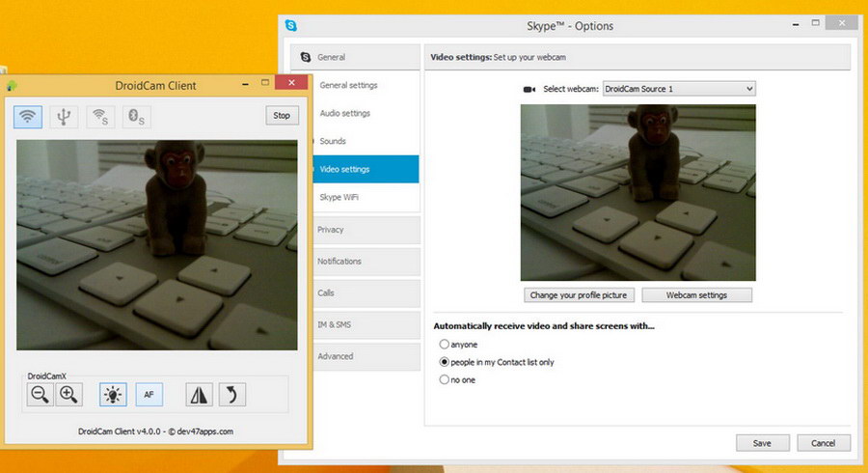Zoom out the DroidCam video
The width and height of the screenshot is (868, 473).
pyautogui.click(x=40, y=394)
